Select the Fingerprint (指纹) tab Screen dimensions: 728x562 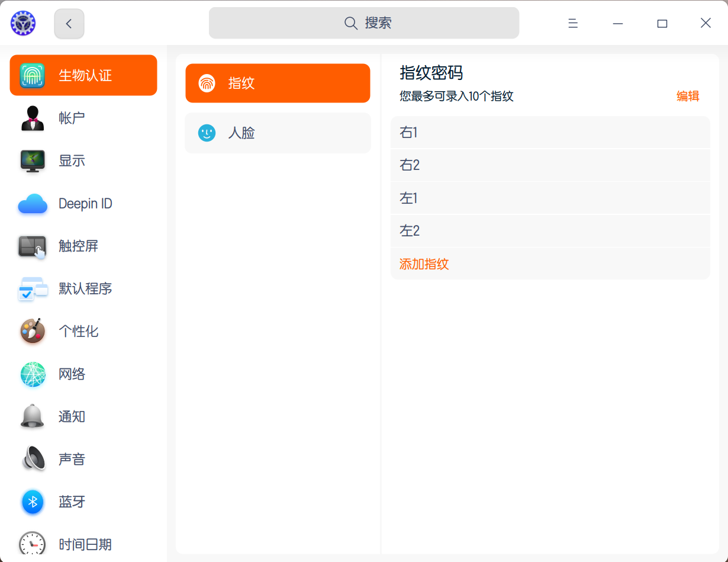pyautogui.click(x=278, y=83)
